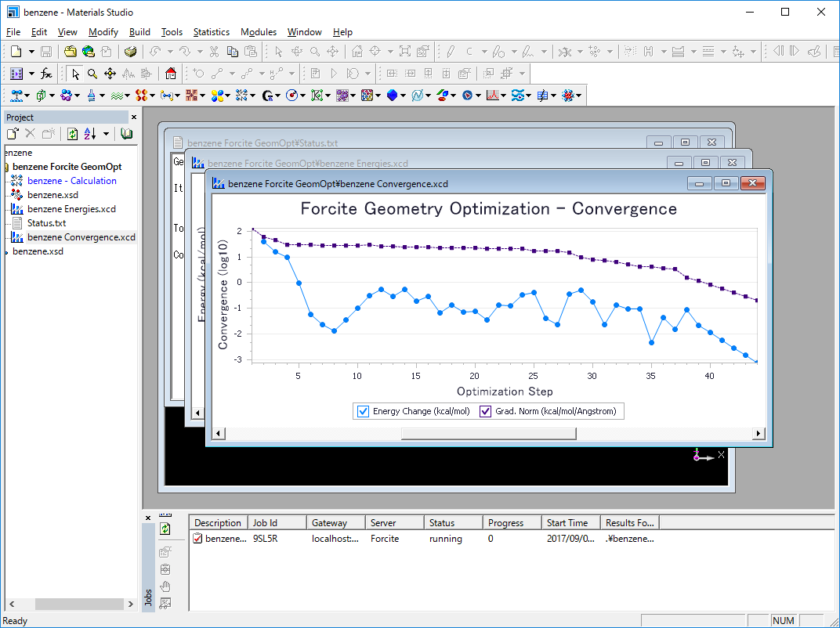Open the New document dropdown arrow
The width and height of the screenshot is (840, 628).
(31, 52)
